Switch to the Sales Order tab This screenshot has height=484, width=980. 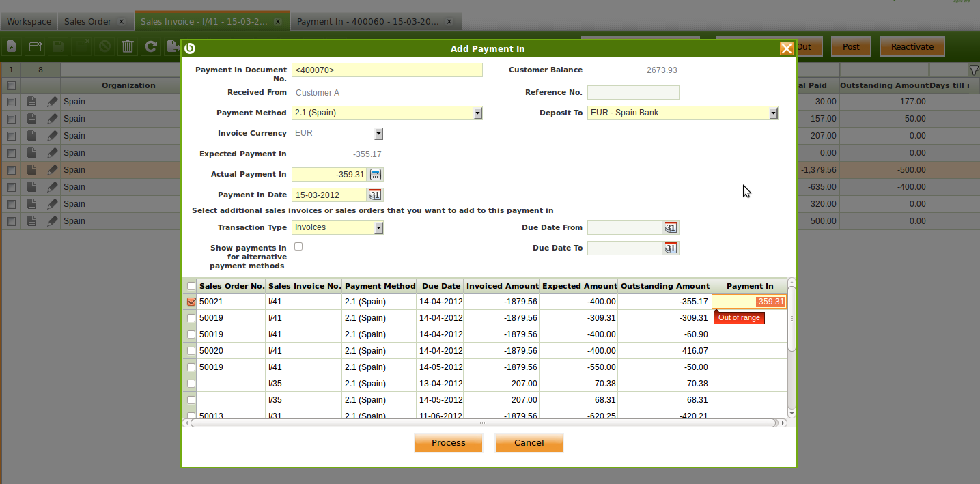point(87,22)
